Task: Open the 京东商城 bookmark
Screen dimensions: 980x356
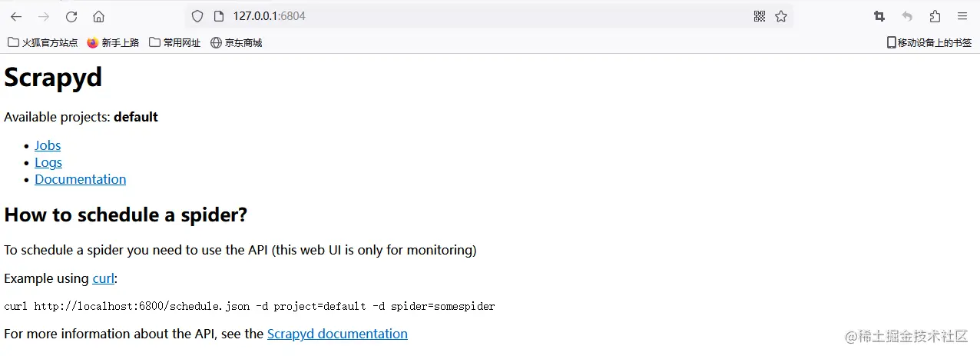Action: 237,43
